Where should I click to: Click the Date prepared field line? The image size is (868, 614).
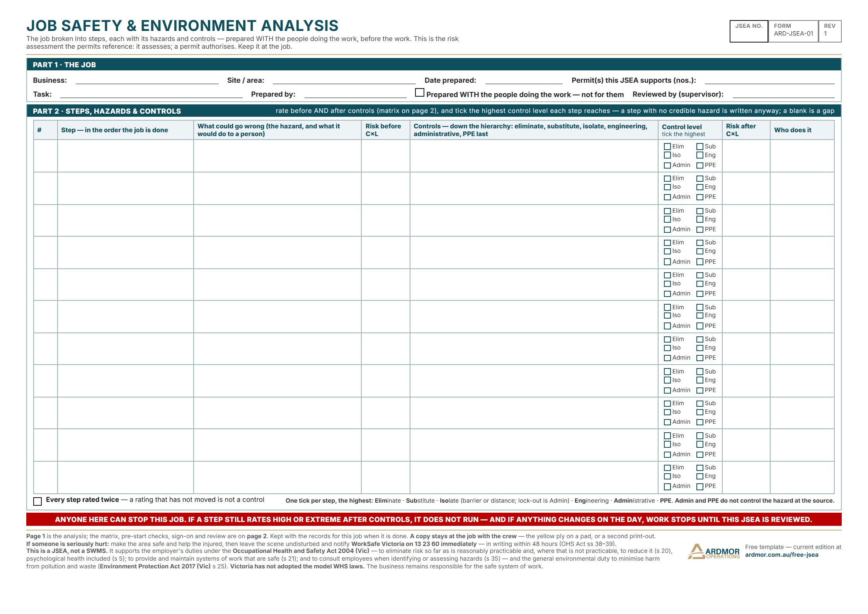(x=524, y=80)
